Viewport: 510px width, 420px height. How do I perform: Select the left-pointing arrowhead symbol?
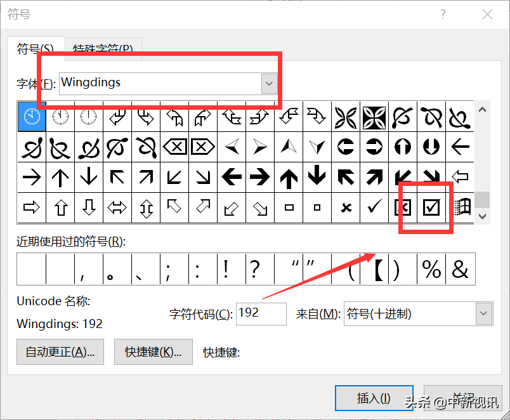point(232,147)
